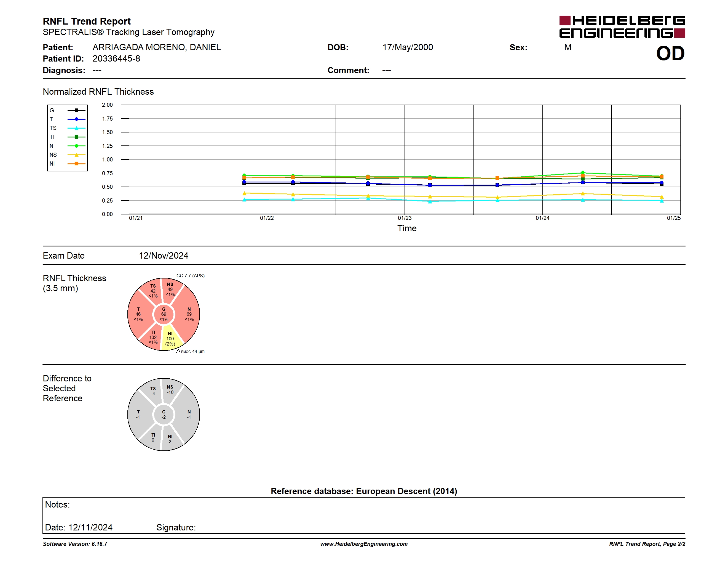Click the Normalized RNFL Thickness heading

point(98,92)
